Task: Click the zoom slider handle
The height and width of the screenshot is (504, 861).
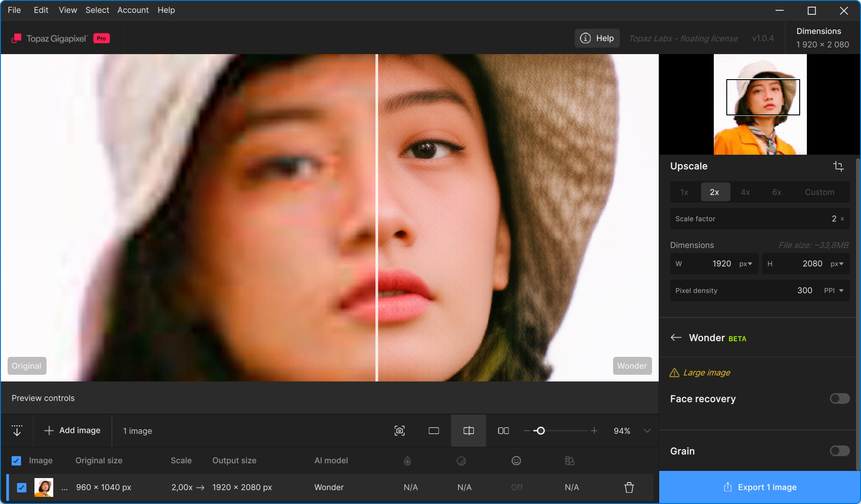Action: coord(541,431)
